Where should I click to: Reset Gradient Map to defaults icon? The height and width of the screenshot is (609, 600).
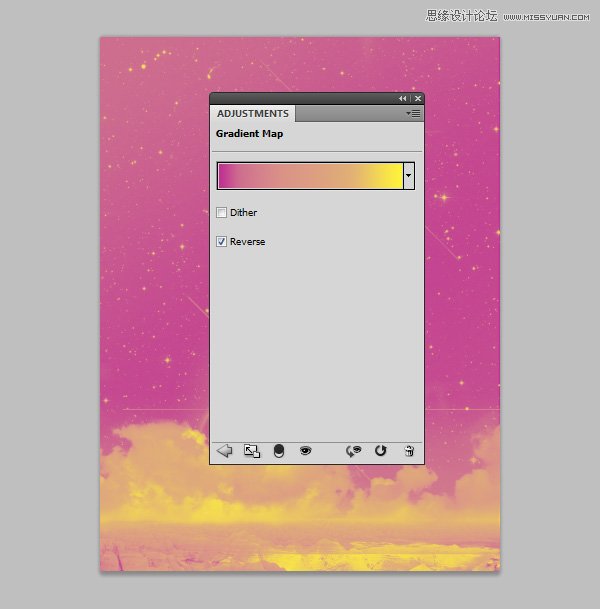click(381, 451)
